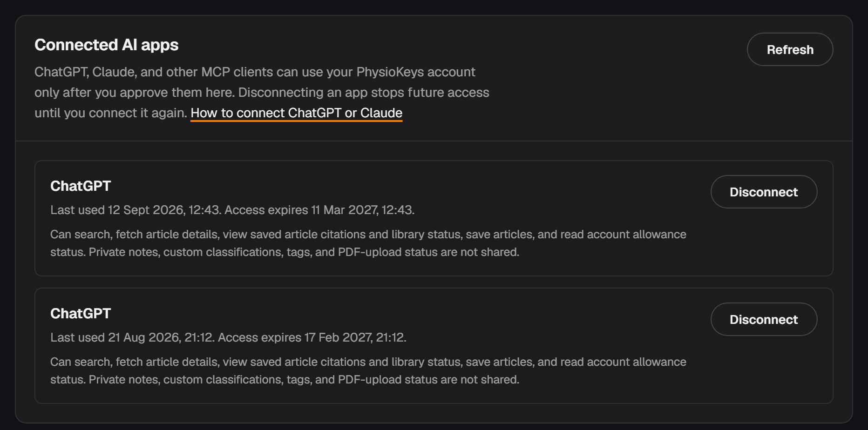This screenshot has height=430, width=868.
Task: Click permissions description in the 12 Sept 2026 card
Action: click(368, 243)
